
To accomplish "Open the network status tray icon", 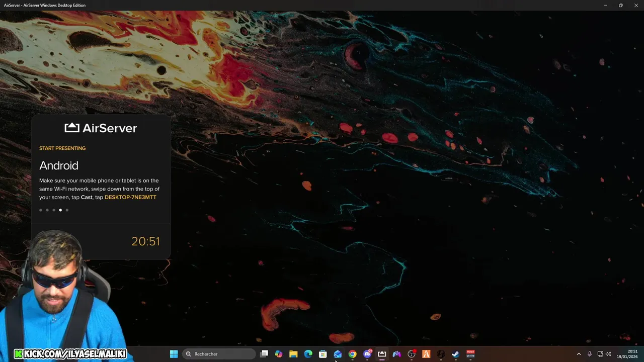I will [x=600, y=354].
